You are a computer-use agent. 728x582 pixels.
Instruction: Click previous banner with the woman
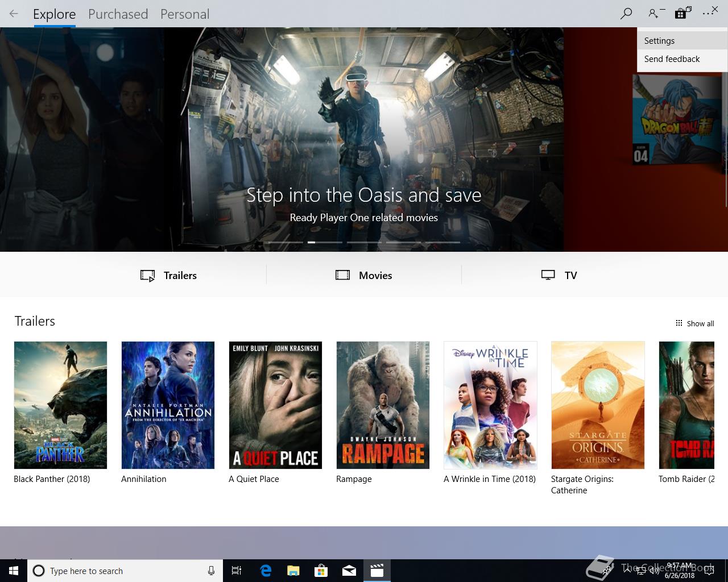(81, 139)
